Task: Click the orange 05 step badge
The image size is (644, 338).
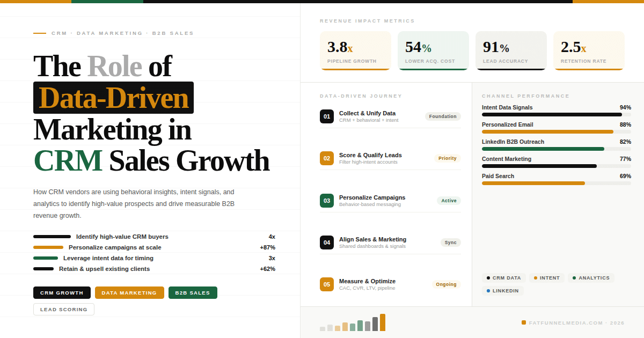Action: tap(327, 284)
